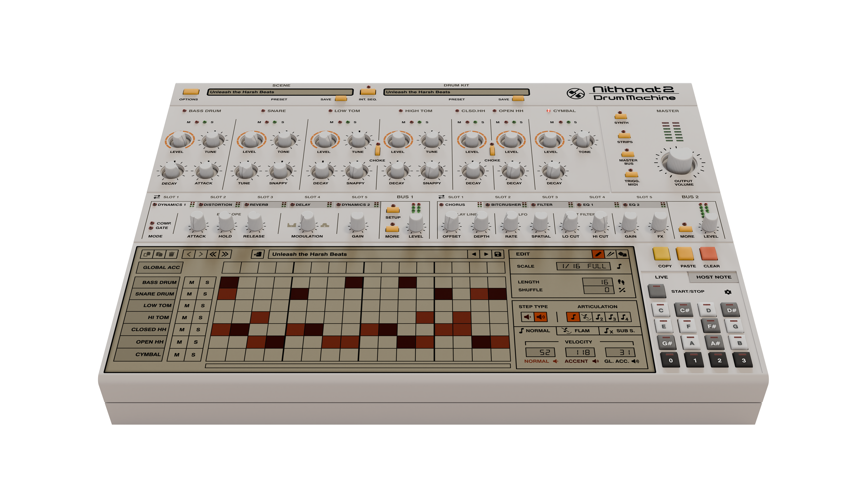Image resolution: width=868 pixels, height=495 pixels.
Task: Go to previous pattern preset arrow
Action: pyautogui.click(x=474, y=254)
